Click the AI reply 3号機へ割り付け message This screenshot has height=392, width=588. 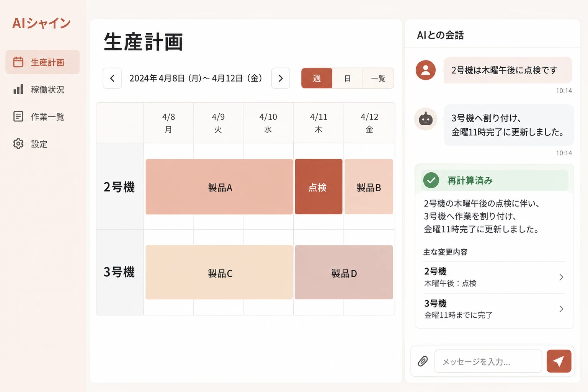coord(509,125)
